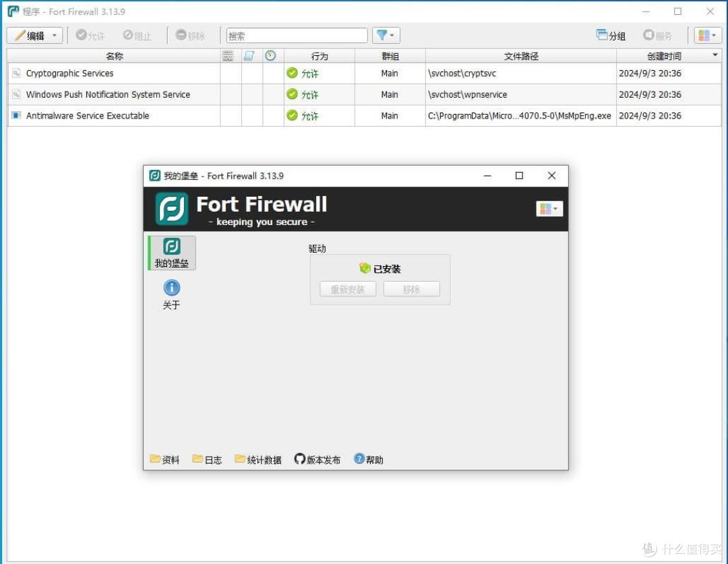Click the 移除 (Remove) toolbar icon
The width and height of the screenshot is (728, 564).
click(191, 35)
